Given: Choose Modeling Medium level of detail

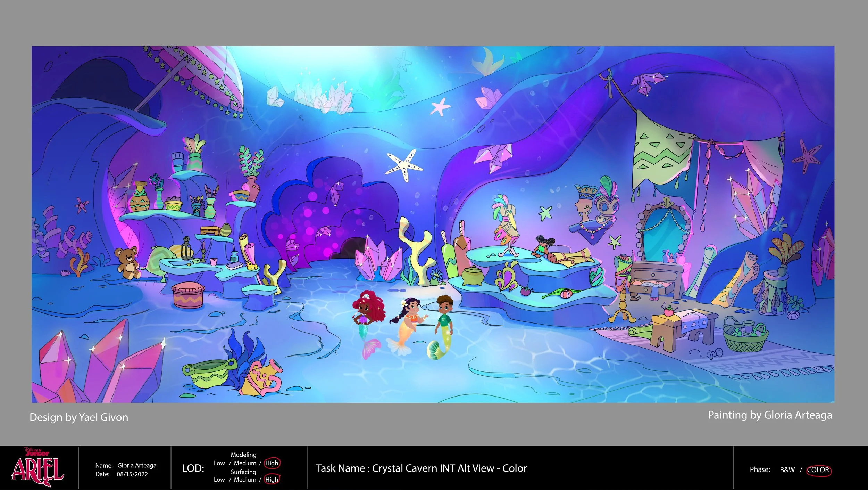Looking at the screenshot, I should click(x=245, y=463).
